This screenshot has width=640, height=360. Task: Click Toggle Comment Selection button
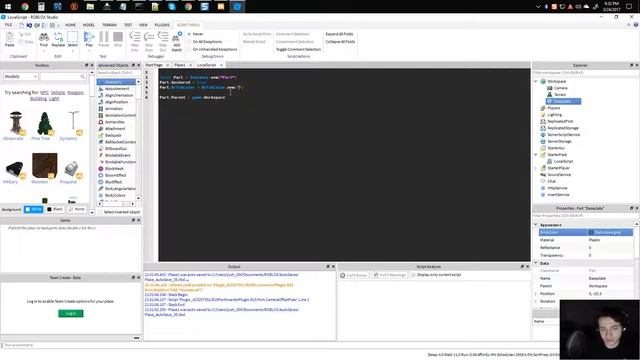[x=298, y=49]
